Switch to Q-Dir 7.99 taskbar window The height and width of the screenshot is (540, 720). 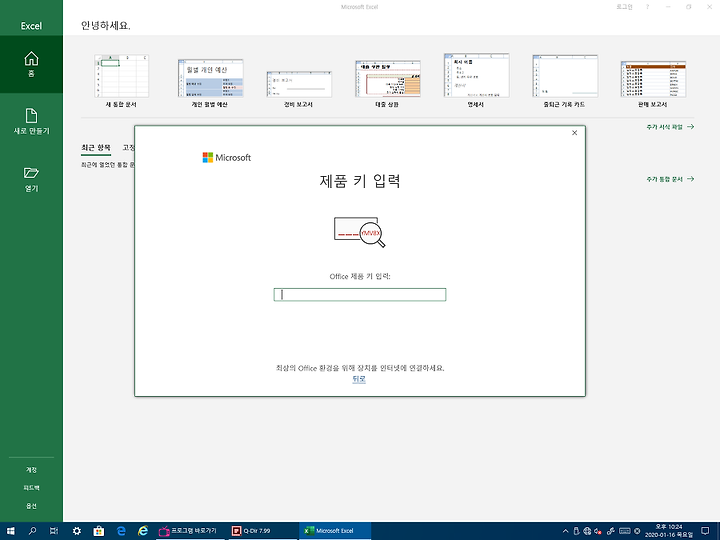(263, 531)
